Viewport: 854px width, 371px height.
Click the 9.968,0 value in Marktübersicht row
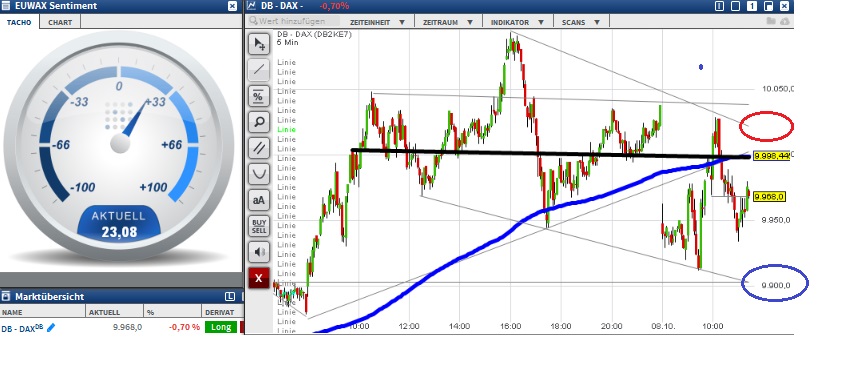(x=127, y=327)
